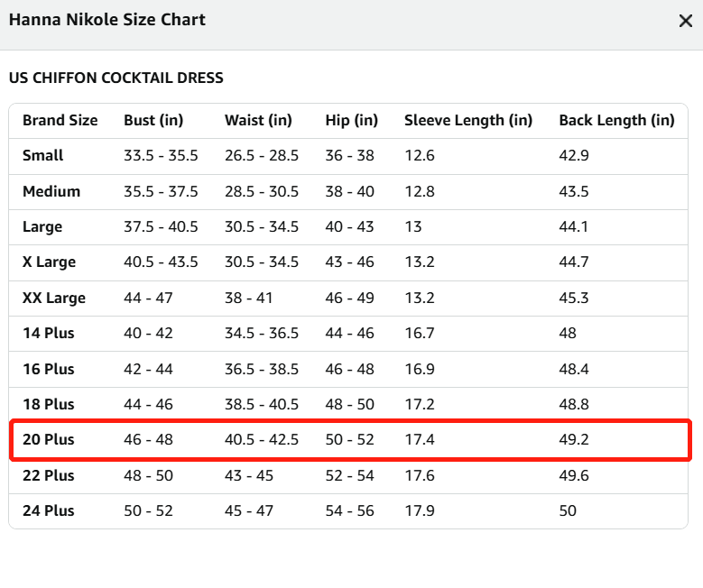Image resolution: width=703 pixels, height=588 pixels.
Task: Click 24 Plus hip value '54 - 56'
Action: tap(350, 510)
